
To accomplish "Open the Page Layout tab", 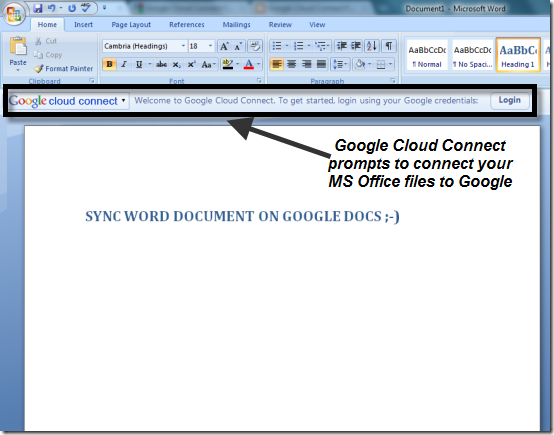I will point(131,25).
